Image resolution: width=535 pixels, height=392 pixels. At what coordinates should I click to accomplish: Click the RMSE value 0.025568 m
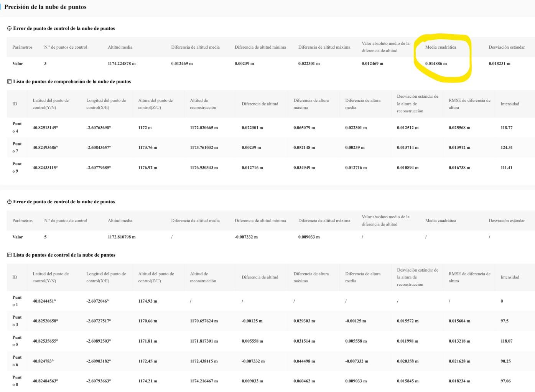tap(459, 128)
